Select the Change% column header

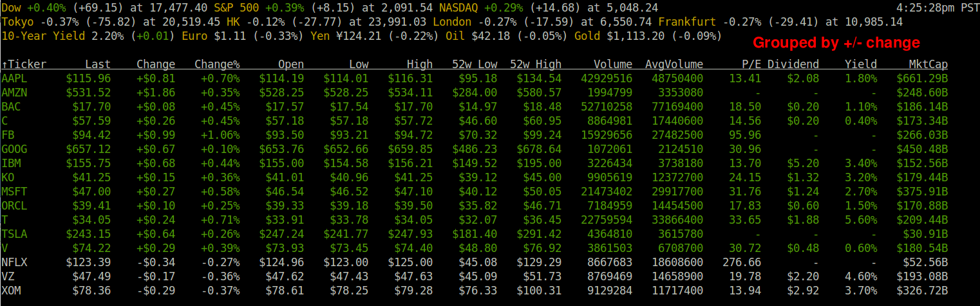click(x=217, y=64)
